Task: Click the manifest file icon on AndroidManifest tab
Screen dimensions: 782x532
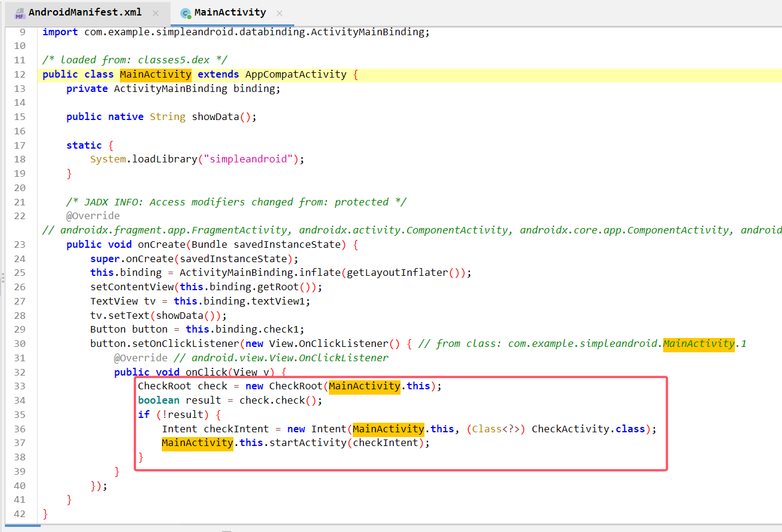Action: 20,13
